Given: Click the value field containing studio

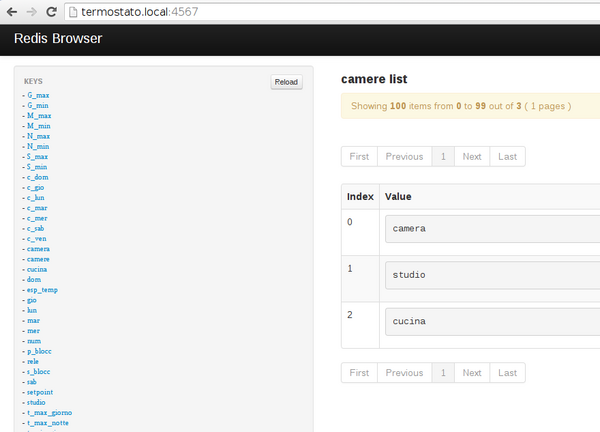Looking at the screenshot, I should pos(492,275).
